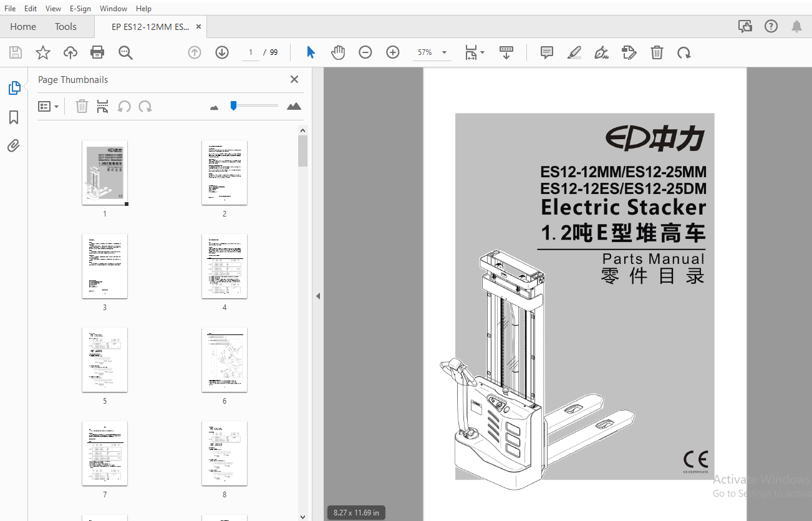Screen dimensions: 812x521
Task: Select page 5 thumbnail
Action: (105, 360)
